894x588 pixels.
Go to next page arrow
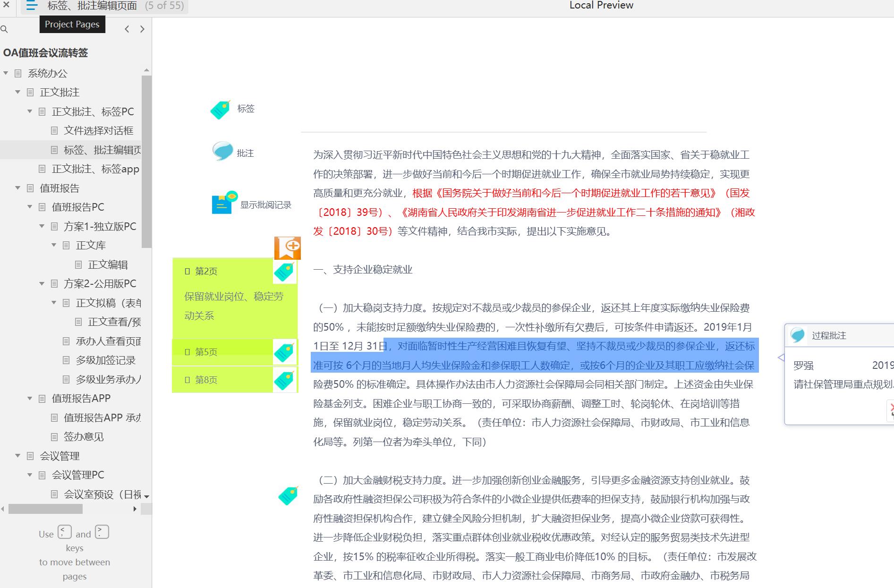(x=142, y=29)
